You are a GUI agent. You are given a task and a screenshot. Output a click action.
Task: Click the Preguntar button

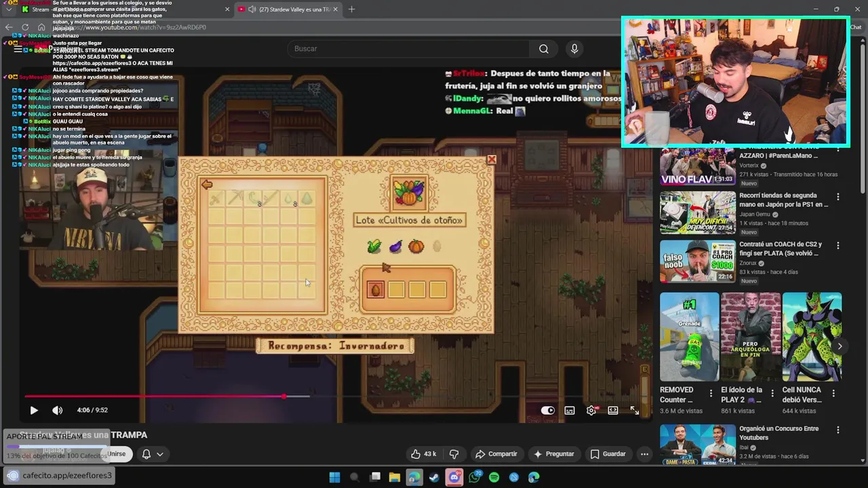click(553, 454)
